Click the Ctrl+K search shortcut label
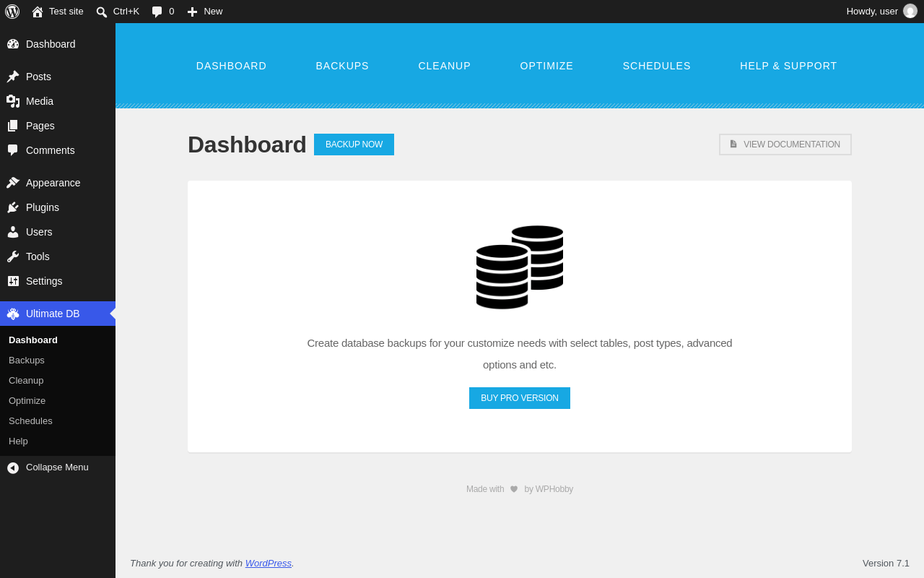This screenshot has width=924, height=578. pos(126,12)
